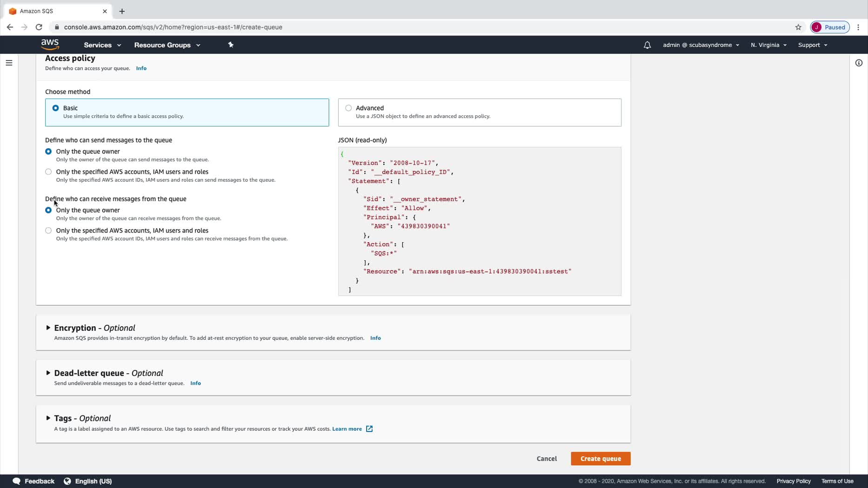Select the Advanced access policy method
The width and height of the screenshot is (868, 488).
pos(348,108)
